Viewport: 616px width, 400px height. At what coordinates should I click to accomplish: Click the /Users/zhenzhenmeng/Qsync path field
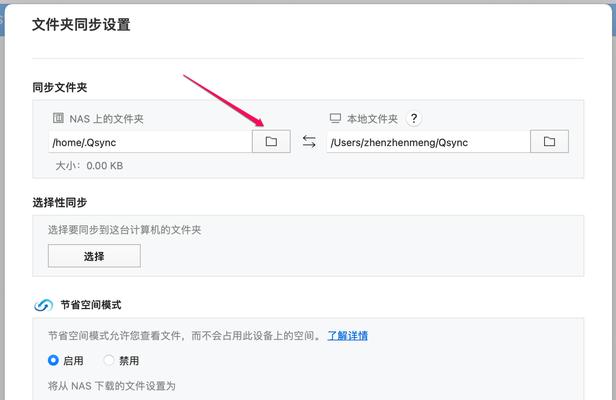tap(428, 142)
